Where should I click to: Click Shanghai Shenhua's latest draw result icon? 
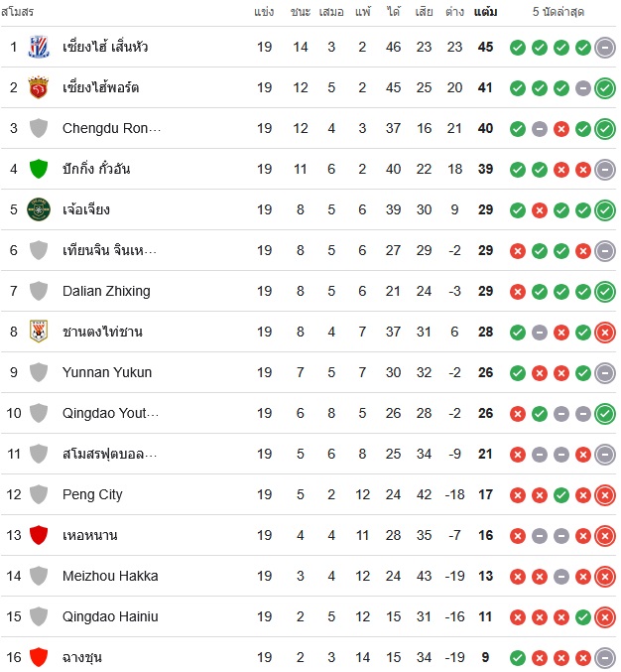[605, 47]
